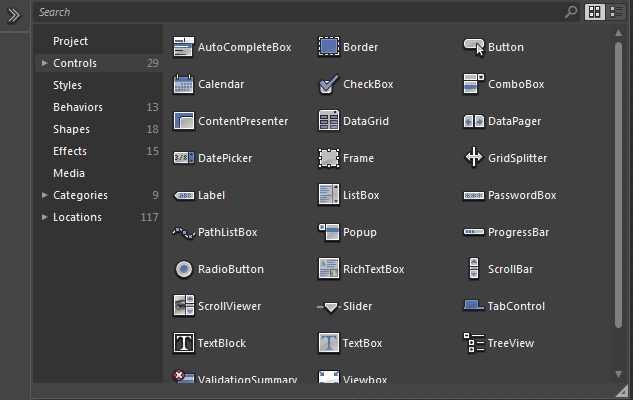The height and width of the screenshot is (400, 633).
Task: Expand the Locations tree node
Action: (x=44, y=217)
